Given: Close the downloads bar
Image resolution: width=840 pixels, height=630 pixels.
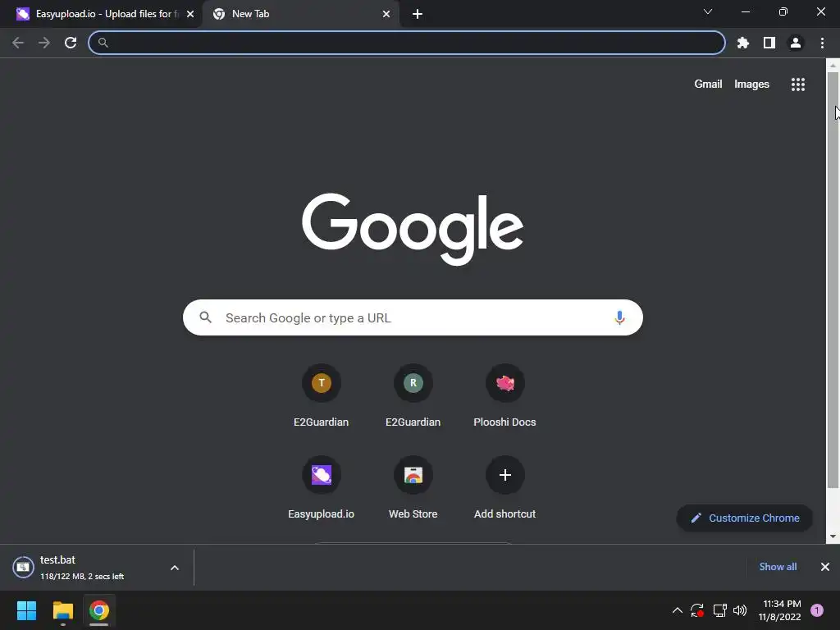Looking at the screenshot, I should [x=825, y=567].
